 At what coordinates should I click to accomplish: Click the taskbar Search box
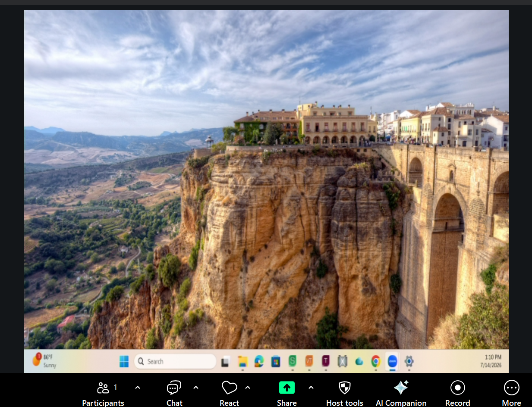point(175,361)
